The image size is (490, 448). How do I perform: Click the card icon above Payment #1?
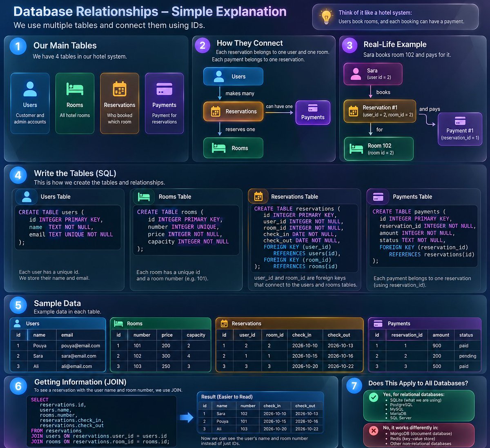(460, 121)
